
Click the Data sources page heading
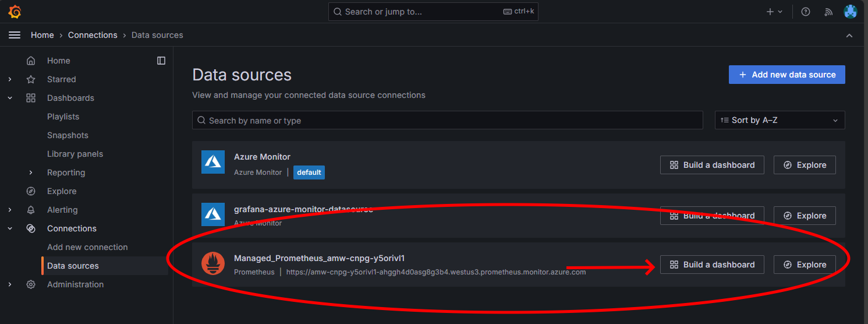[x=242, y=75]
